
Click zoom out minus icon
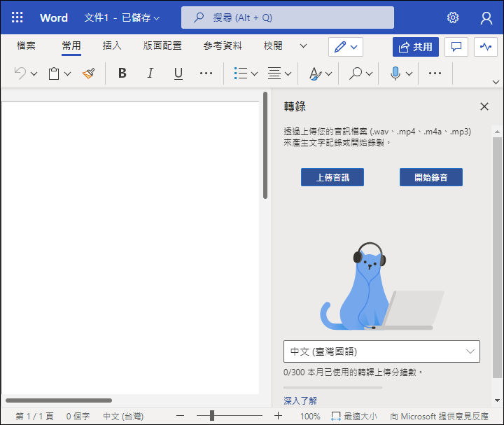(181, 416)
